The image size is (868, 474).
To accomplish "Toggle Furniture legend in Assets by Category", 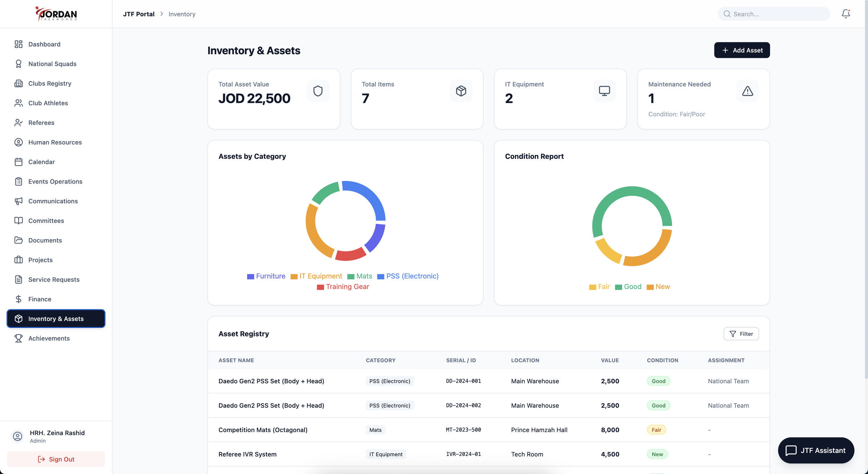I will (x=266, y=276).
